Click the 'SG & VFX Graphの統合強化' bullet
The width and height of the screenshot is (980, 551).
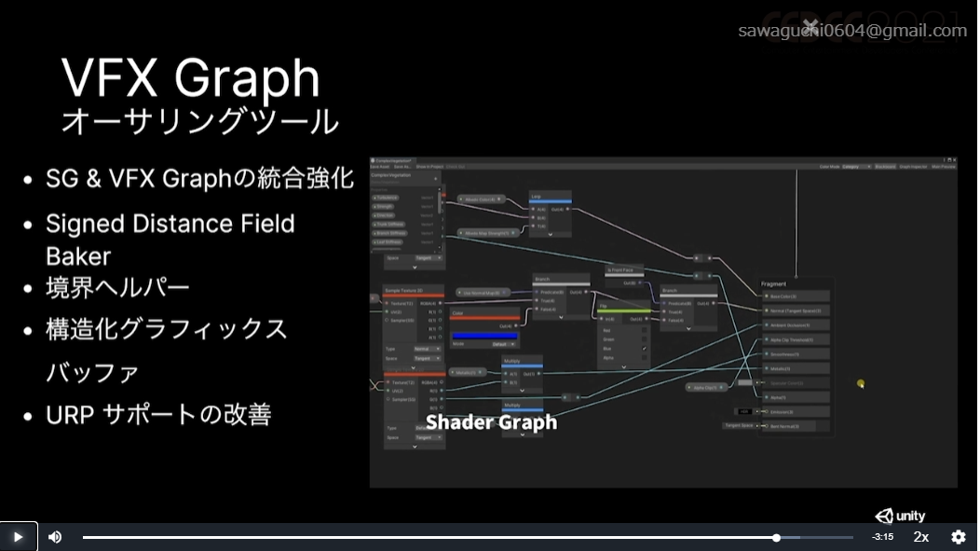click(200, 179)
